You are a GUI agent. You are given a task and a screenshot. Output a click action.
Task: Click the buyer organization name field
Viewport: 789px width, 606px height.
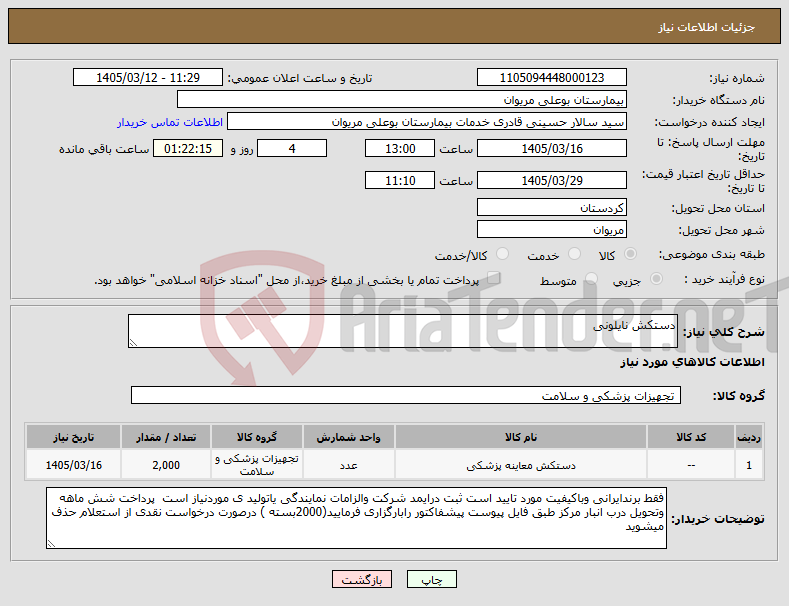(x=402, y=100)
